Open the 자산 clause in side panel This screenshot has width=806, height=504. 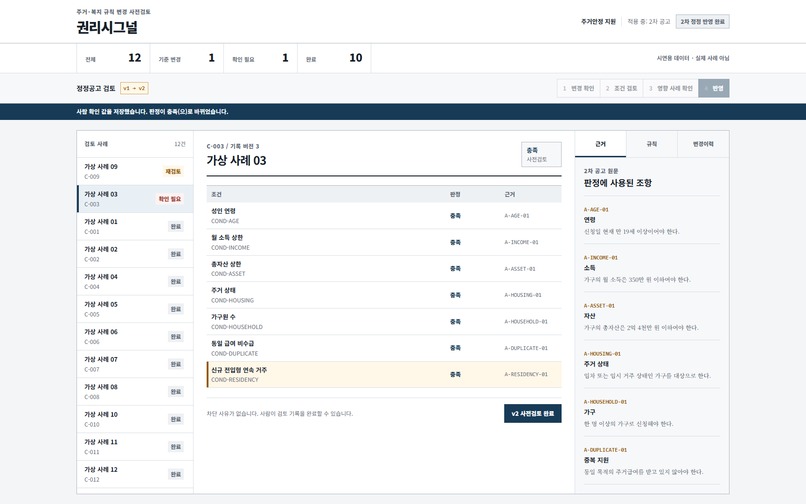pyautogui.click(x=651, y=316)
